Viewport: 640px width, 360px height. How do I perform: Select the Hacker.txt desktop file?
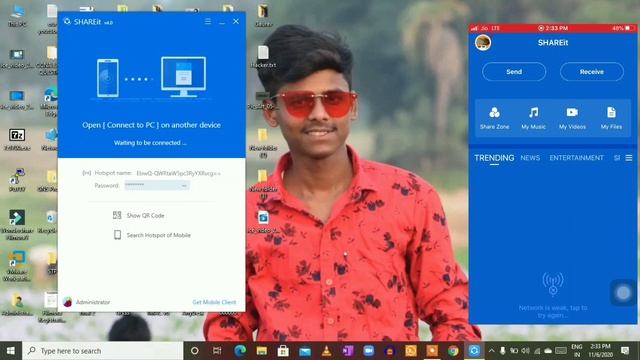[263, 56]
